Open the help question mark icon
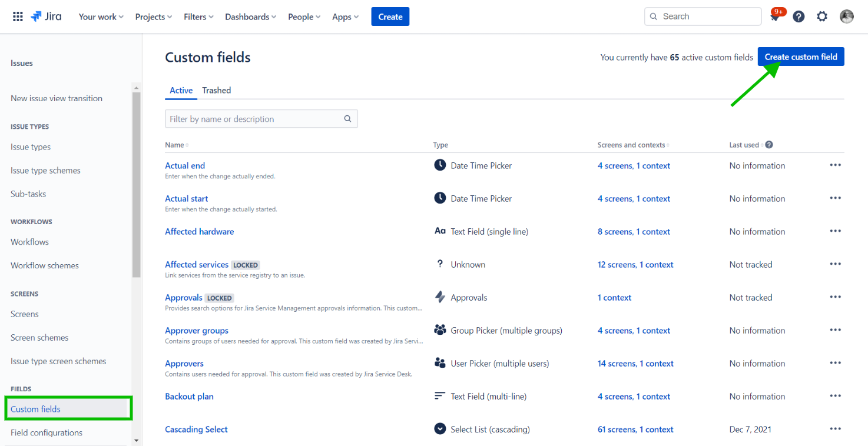This screenshot has width=868, height=446. [799, 16]
